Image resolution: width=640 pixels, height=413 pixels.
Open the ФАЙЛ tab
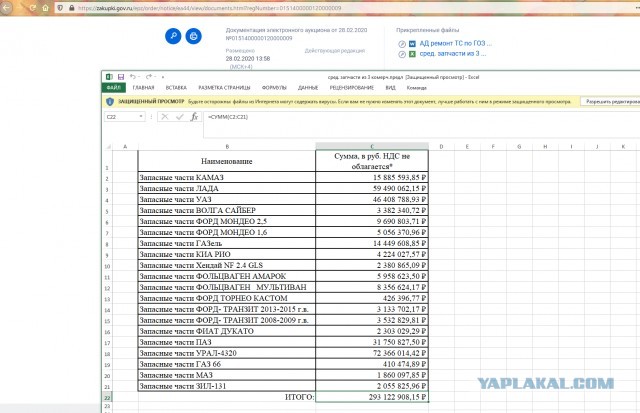pos(113,88)
